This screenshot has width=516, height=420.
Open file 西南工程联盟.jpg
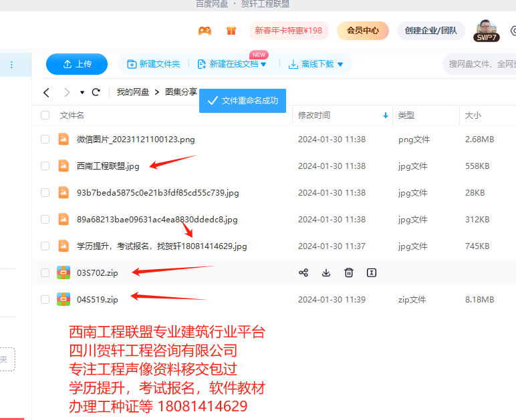pos(108,166)
